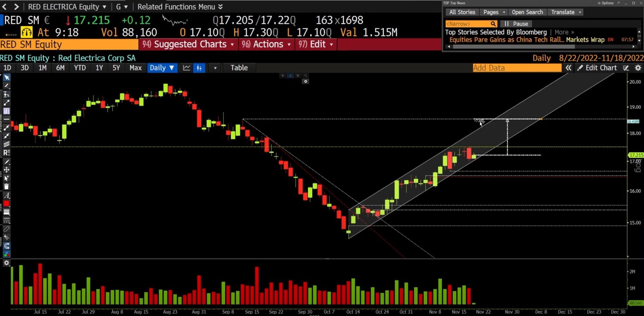Click the news list scroll-down arrow
This screenshot has height=316, width=644.
[x=639, y=41]
